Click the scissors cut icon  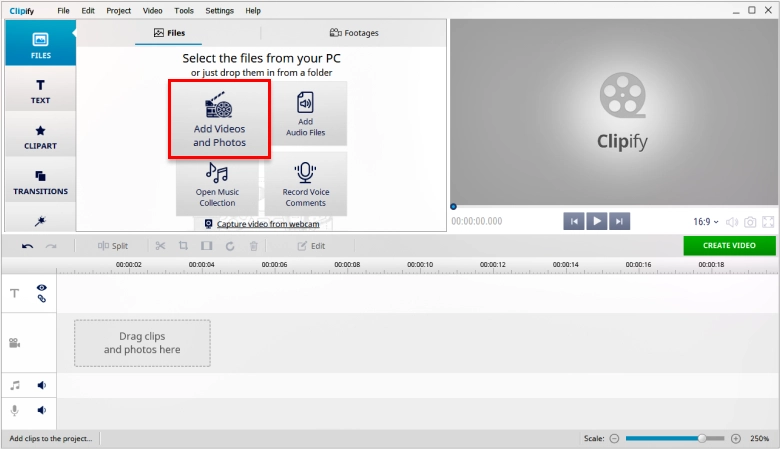[160, 246]
